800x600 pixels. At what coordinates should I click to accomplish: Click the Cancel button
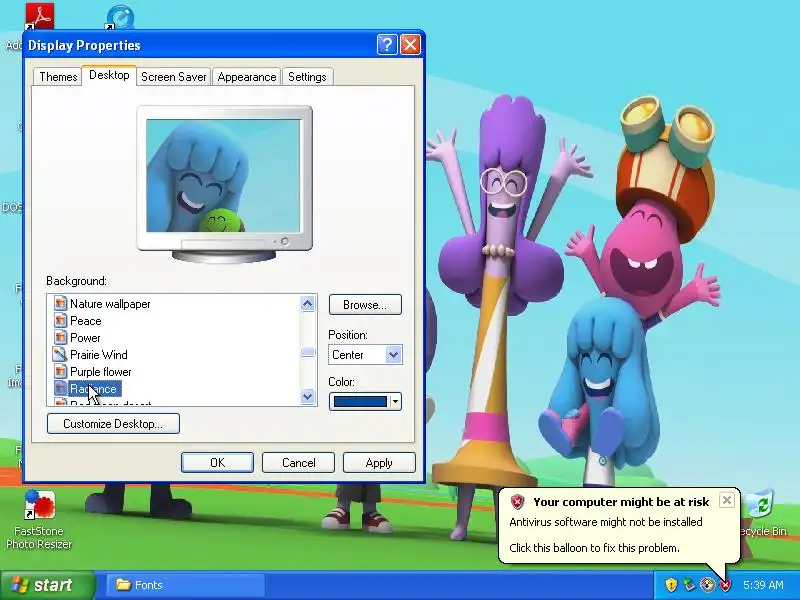298,463
